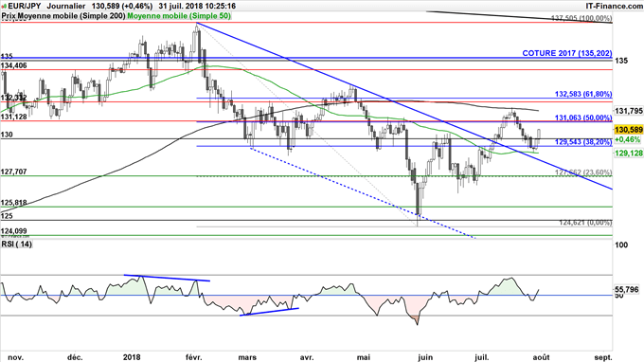Click the mars label on time axis
The image size is (644, 362).
(247, 357)
